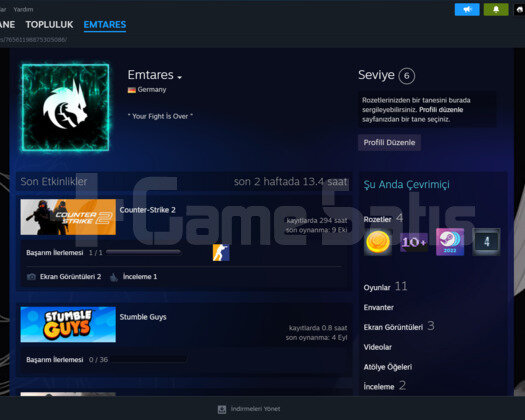Open the Counter-Strike 2 game title link
Image resolution: width=525 pixels, height=420 pixels.
[x=147, y=210]
